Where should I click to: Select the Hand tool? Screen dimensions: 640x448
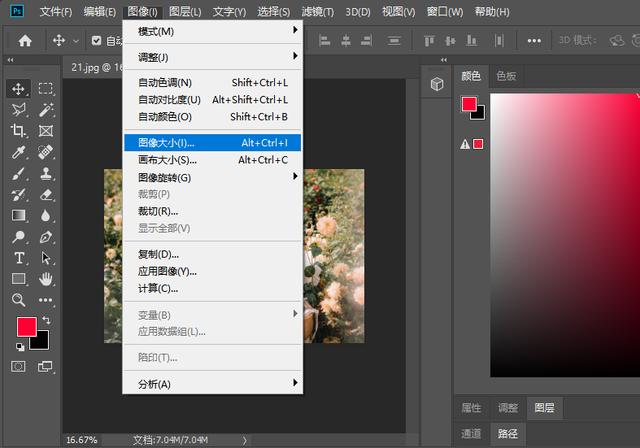click(45, 279)
